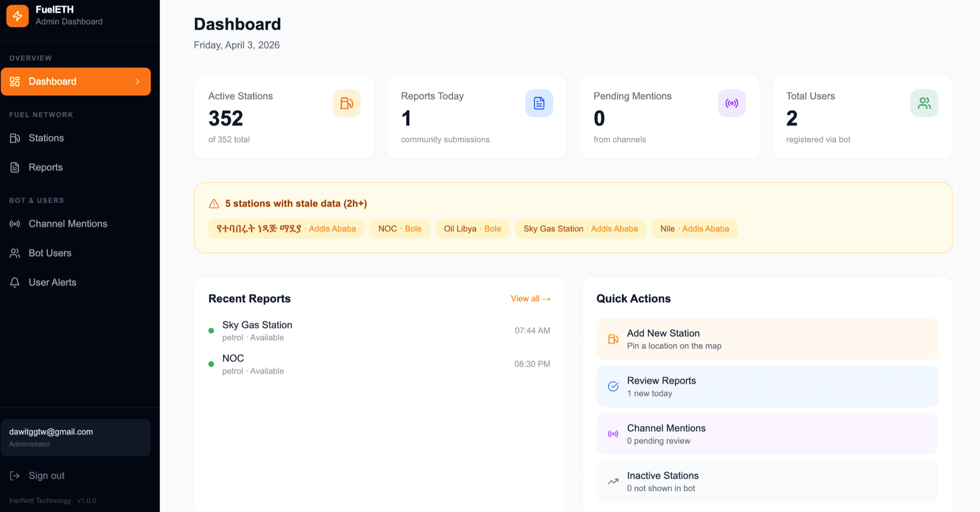
Task: Open the Review Reports quick action
Action: (x=767, y=386)
